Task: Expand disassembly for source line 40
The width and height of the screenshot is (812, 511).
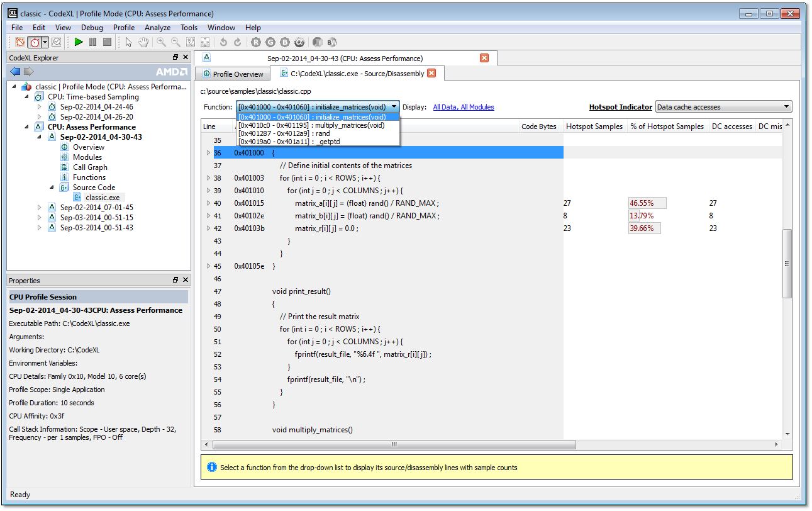Action: click(209, 203)
